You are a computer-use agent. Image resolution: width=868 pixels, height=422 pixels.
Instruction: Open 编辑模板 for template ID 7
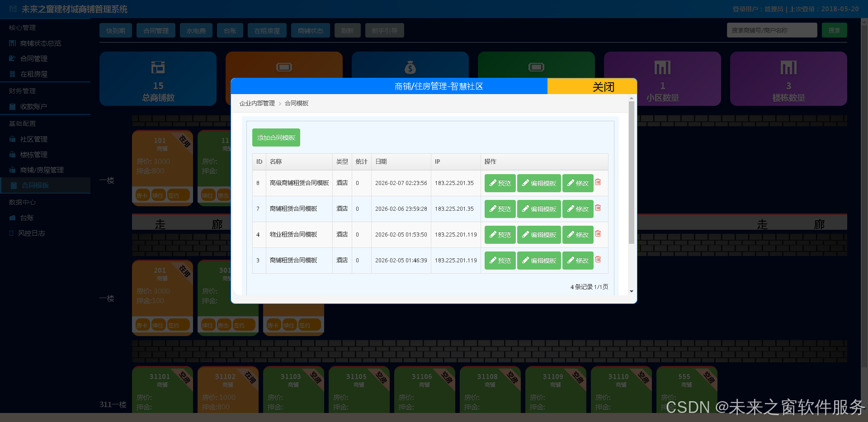(539, 209)
